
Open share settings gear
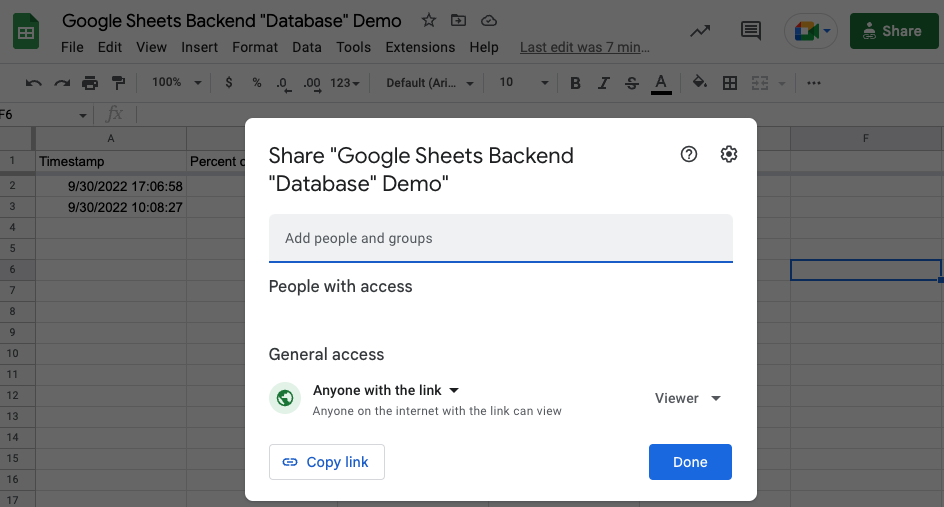click(x=728, y=154)
